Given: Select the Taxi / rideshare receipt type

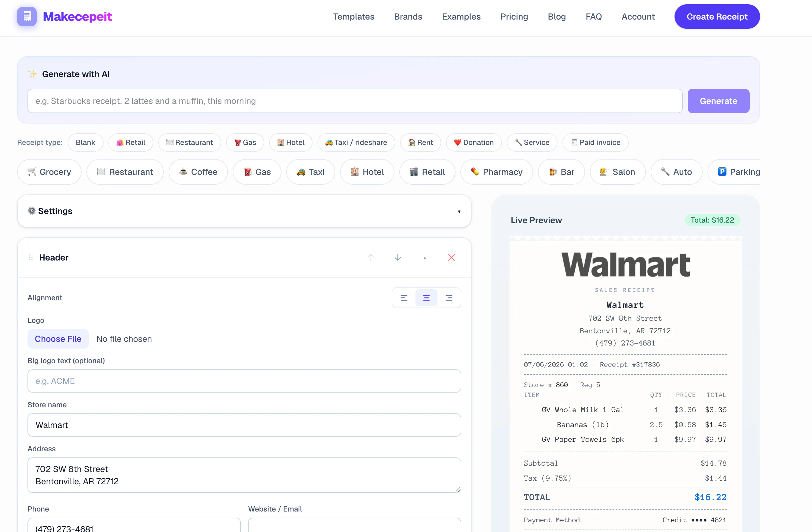Looking at the screenshot, I should [356, 142].
